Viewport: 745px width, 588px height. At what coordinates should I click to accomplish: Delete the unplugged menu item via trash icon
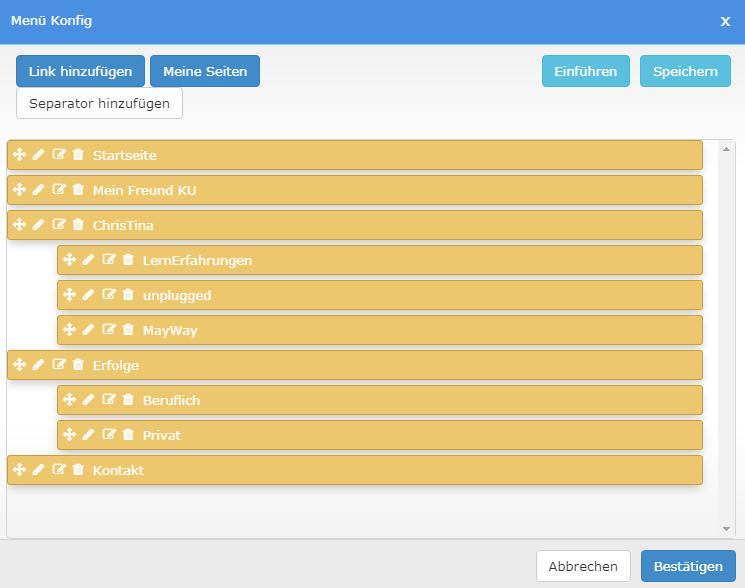(x=128, y=295)
